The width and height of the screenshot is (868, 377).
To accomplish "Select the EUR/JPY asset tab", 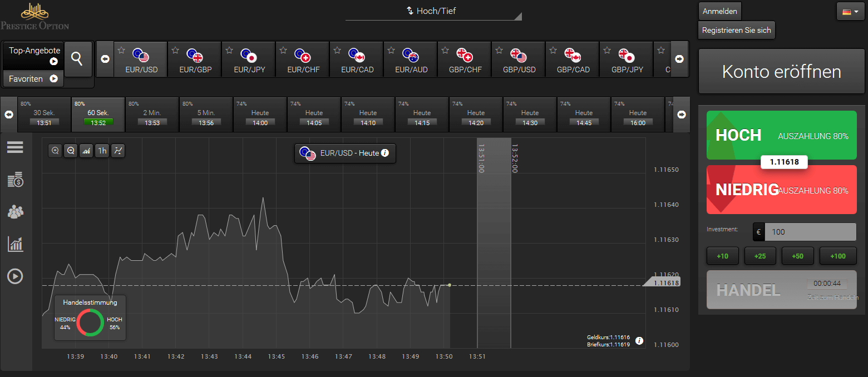I will point(249,59).
